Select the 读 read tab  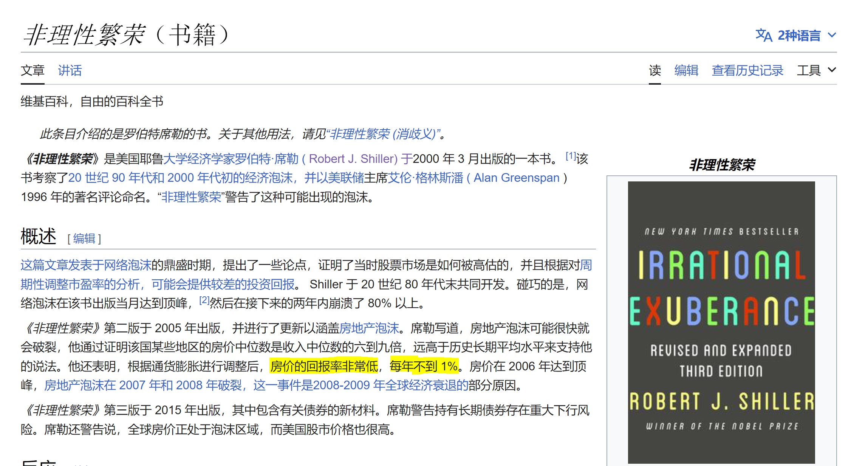pos(655,70)
